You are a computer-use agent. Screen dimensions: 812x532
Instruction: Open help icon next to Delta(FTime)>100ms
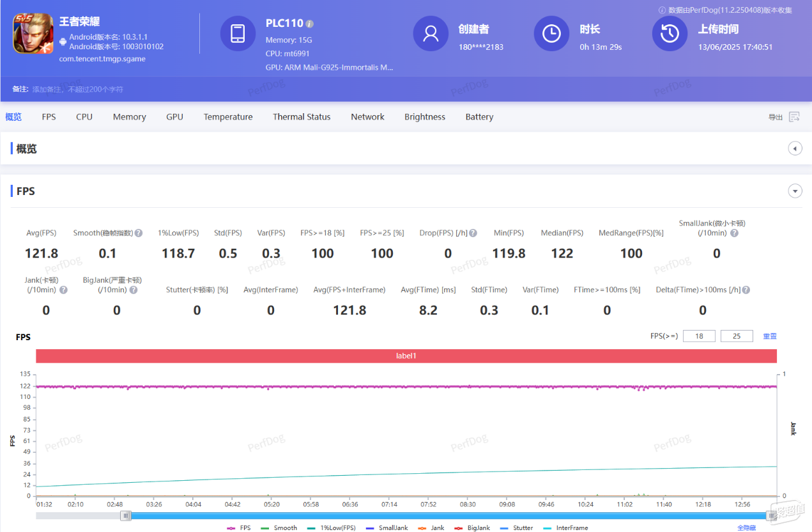(x=746, y=290)
